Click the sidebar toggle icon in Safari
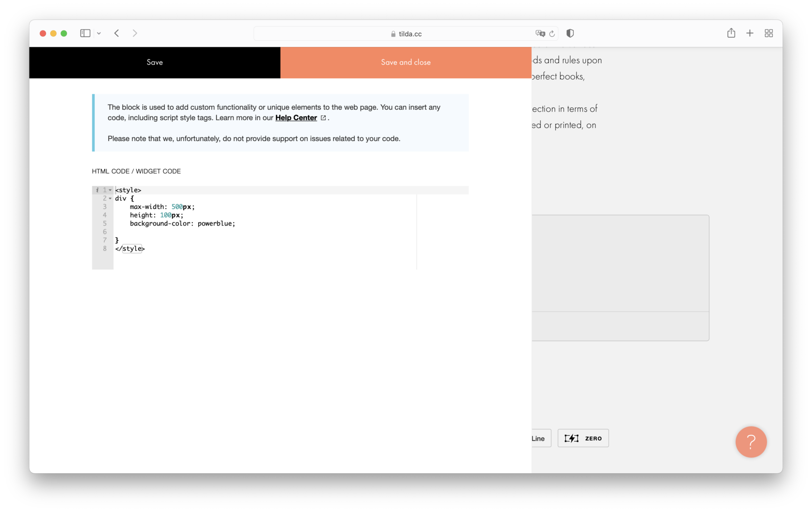This screenshot has height=512, width=812. [x=85, y=33]
